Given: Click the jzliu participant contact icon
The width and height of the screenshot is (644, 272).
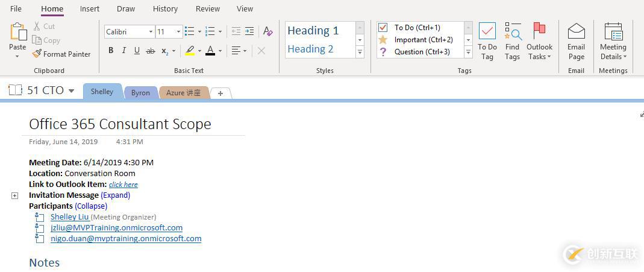Looking at the screenshot, I should tap(39, 227).
